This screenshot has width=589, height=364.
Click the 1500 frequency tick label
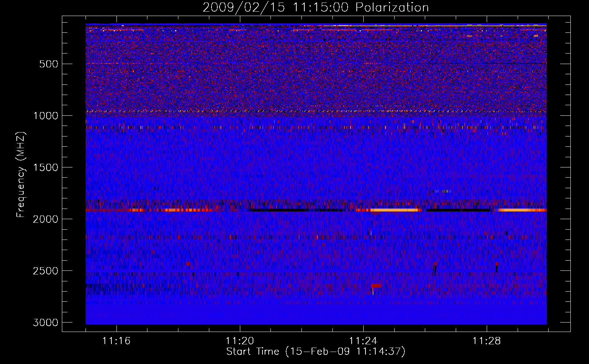click(x=46, y=167)
